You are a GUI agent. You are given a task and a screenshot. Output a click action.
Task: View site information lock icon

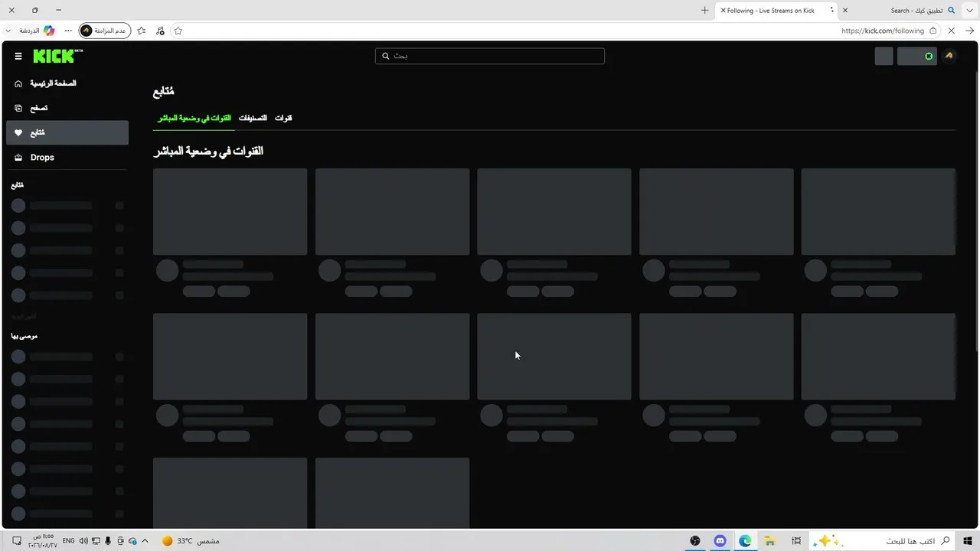(933, 31)
